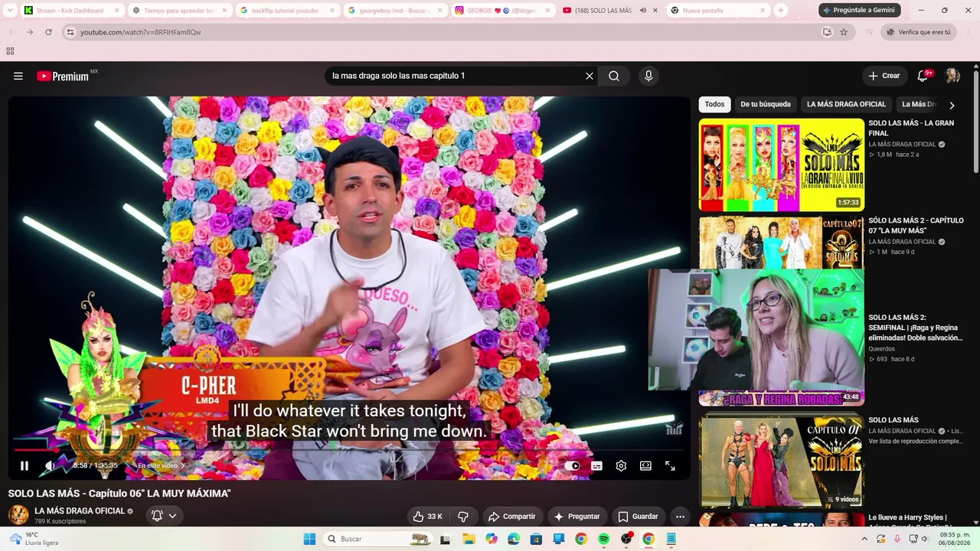This screenshot has width=980, height=551.
Task: Open Windows taskbar search box
Action: point(379,539)
